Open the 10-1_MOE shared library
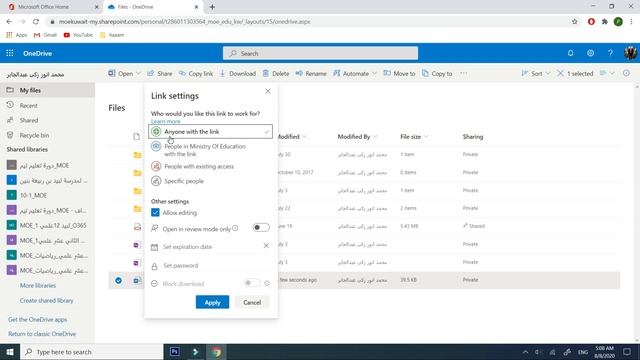Viewport: 640px width, 360px height. 47,195
